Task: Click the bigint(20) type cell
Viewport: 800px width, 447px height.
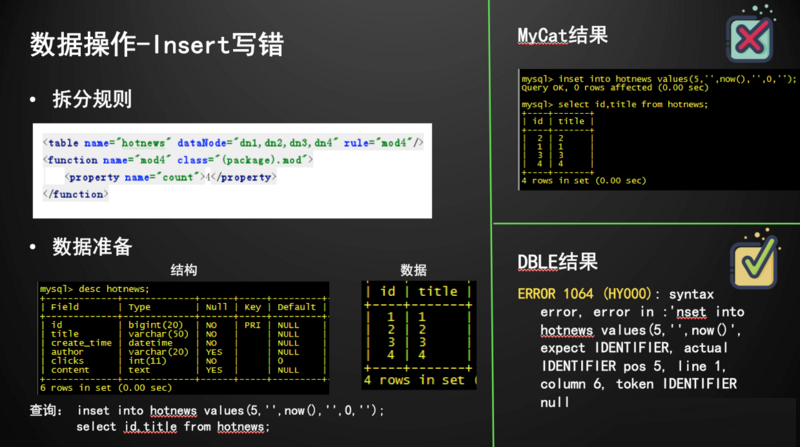Action: coord(155,325)
